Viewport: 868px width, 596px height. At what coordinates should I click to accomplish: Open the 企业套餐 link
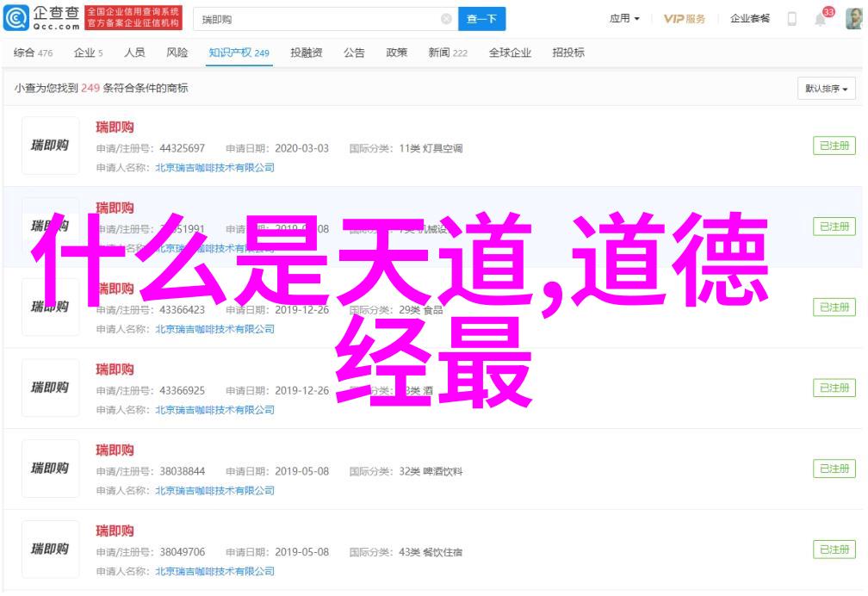[x=749, y=18]
